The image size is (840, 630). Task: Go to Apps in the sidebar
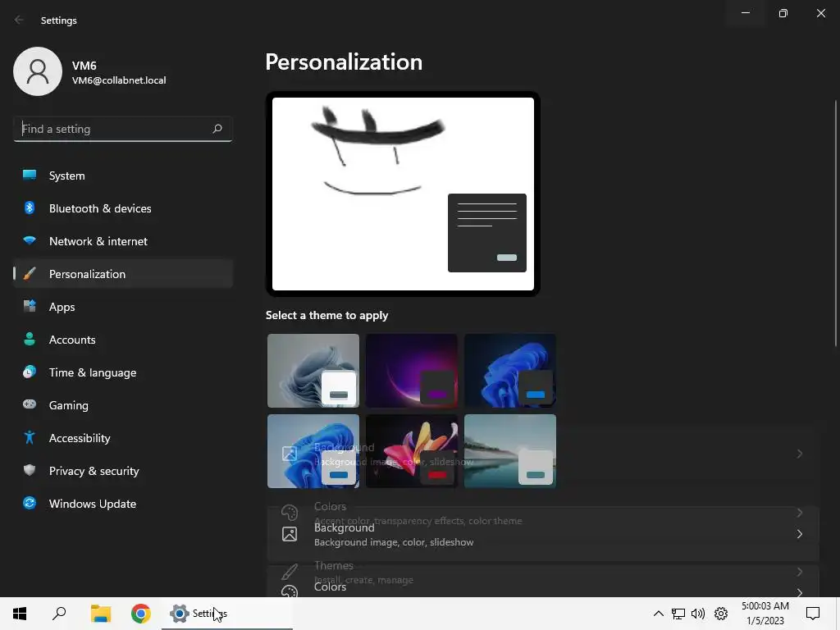click(x=123, y=307)
